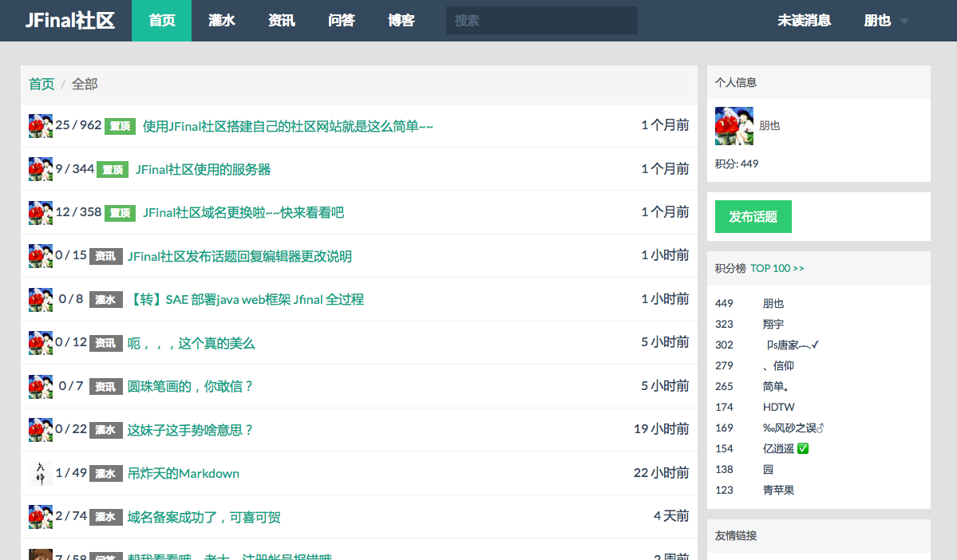957x560 pixels.
Task: Open topic JFinal社区发布话题回复编辑器更改说明
Action: (x=239, y=256)
